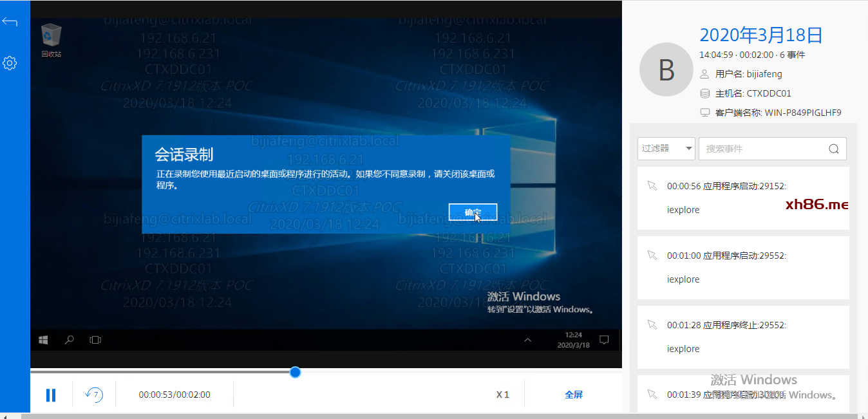Open settings gear in left sidebar
Viewport: 868px width, 419px height.
point(9,63)
